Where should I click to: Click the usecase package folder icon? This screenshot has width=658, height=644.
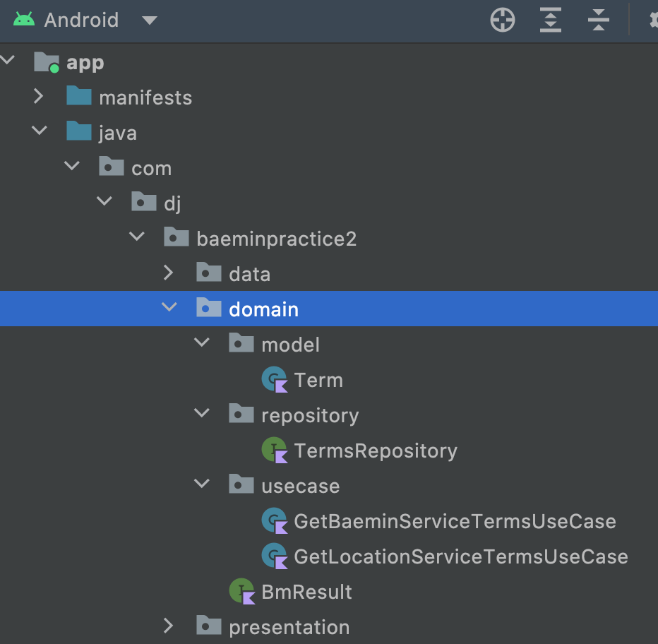241,484
